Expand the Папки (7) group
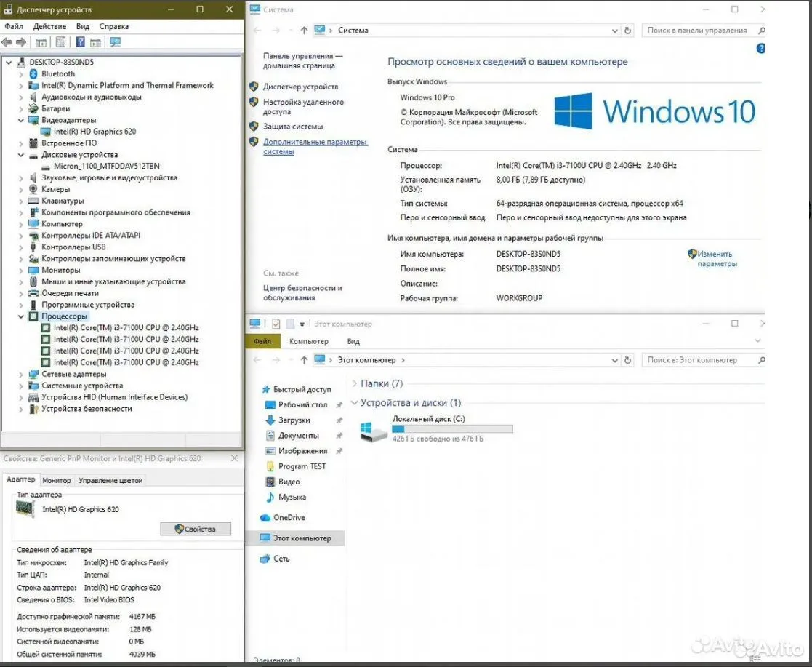 tap(355, 383)
